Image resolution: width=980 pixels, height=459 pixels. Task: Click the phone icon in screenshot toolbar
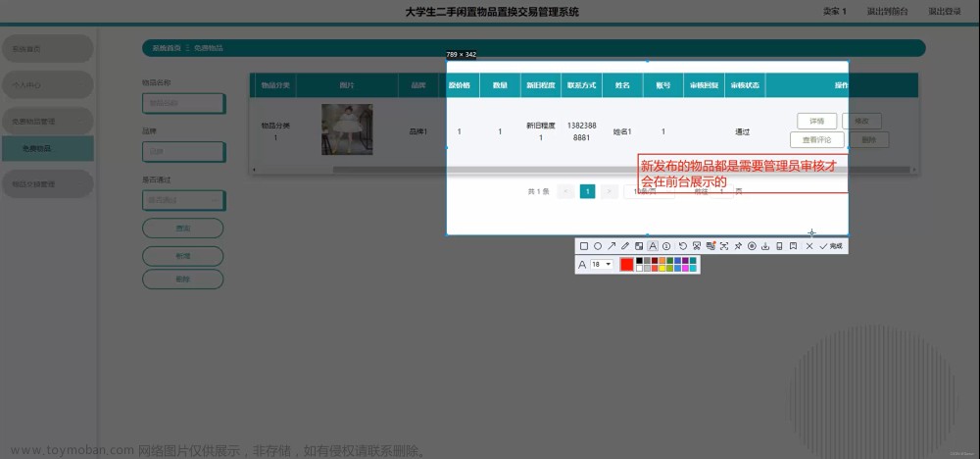tap(779, 246)
